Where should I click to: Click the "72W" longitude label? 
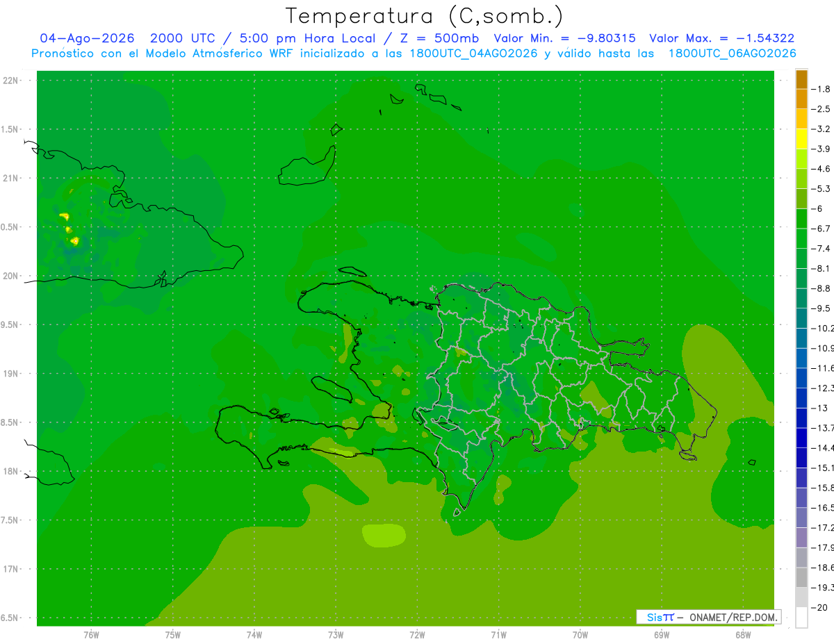pyautogui.click(x=417, y=634)
